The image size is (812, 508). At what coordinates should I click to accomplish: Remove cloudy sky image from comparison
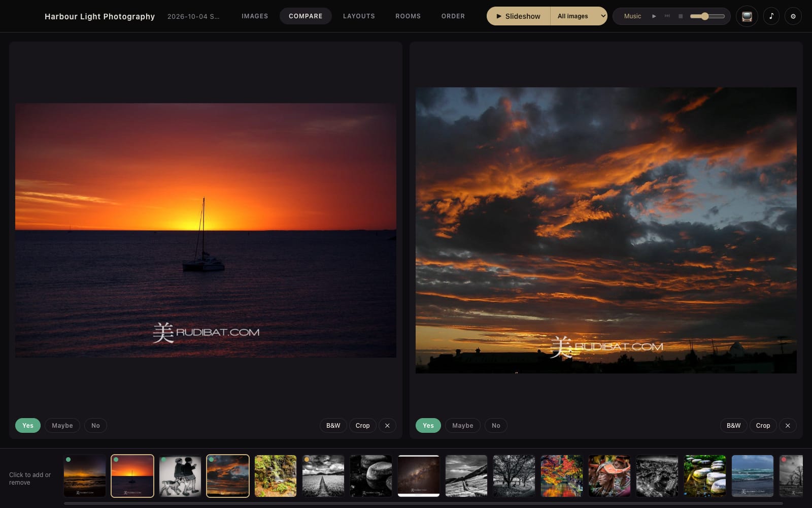point(788,426)
